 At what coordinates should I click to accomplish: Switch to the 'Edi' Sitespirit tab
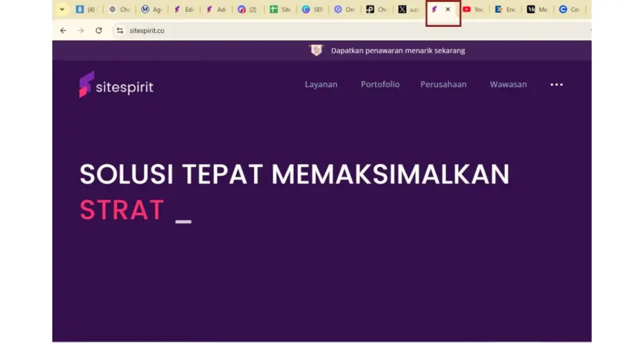(184, 9)
